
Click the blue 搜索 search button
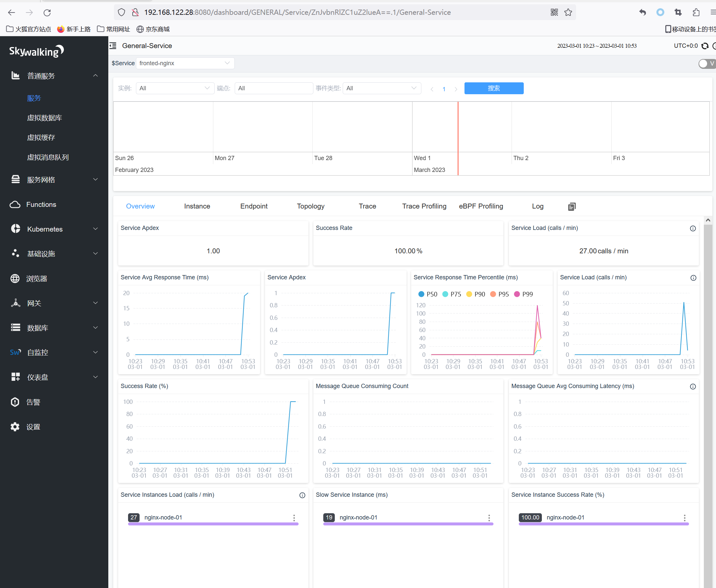(493, 88)
